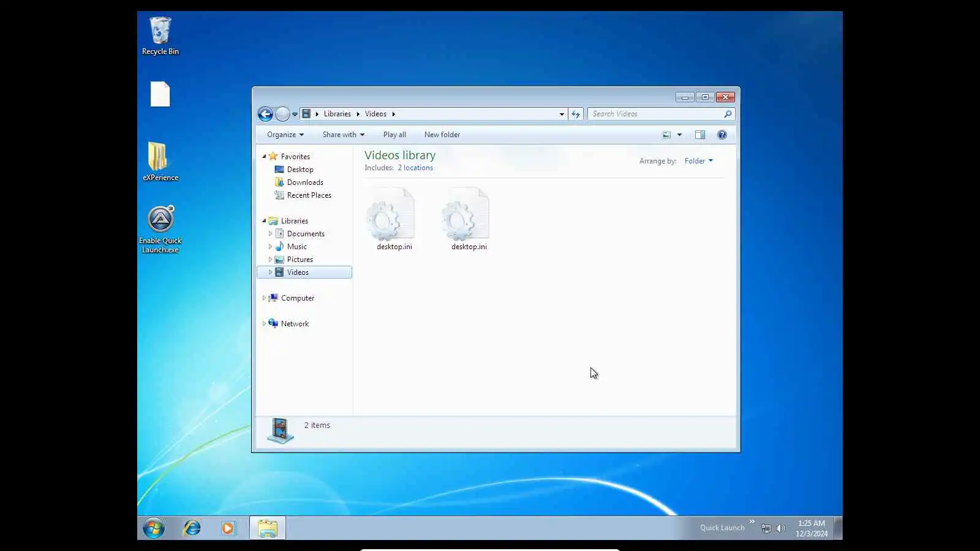Screen dimensions: 980x551
Task: Minimize the Videos Explorer window
Action: pyautogui.click(x=685, y=97)
